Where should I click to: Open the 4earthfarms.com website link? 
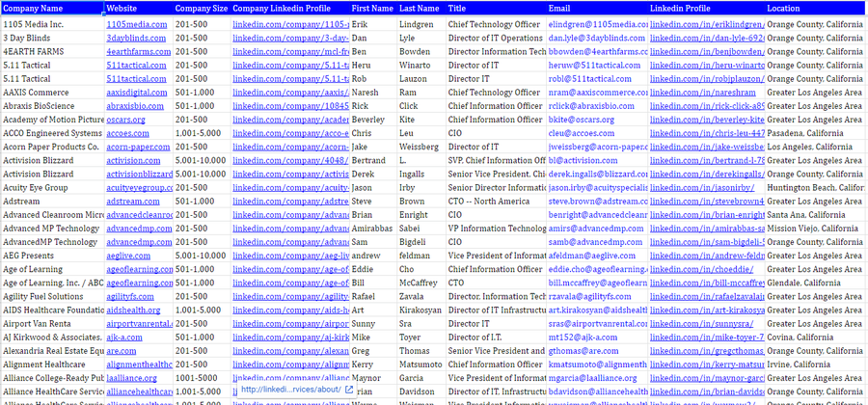pyautogui.click(x=138, y=51)
